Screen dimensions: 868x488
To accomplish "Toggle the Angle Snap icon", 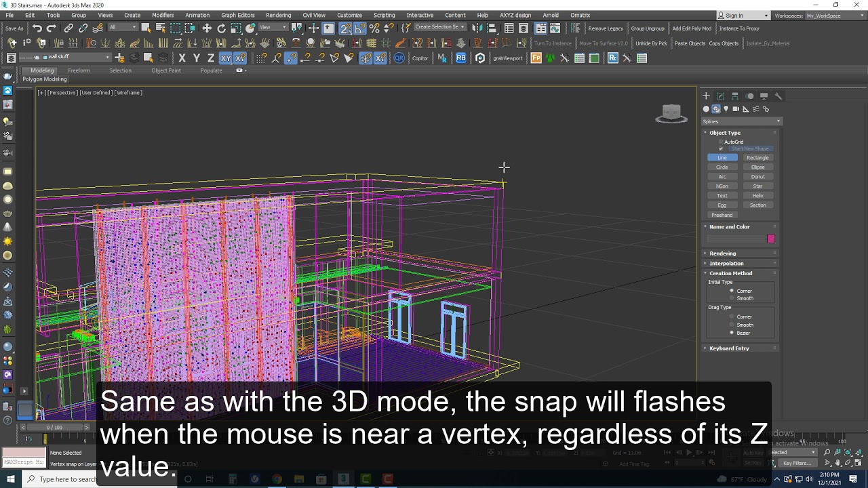I will (360, 28).
